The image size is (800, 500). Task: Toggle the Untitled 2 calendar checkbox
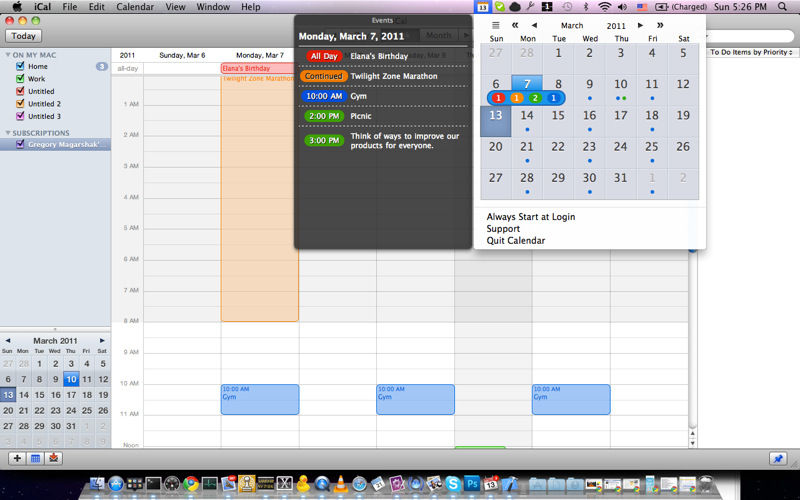(20, 104)
